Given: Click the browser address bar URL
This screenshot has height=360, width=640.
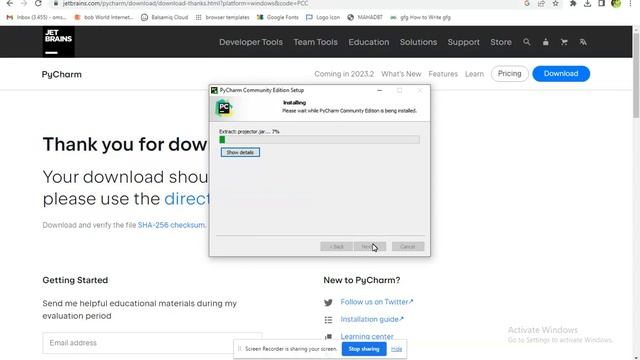Looking at the screenshot, I should [x=186, y=3].
